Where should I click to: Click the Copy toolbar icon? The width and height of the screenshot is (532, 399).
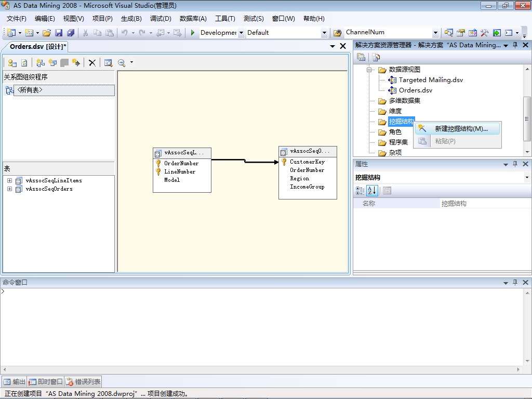tap(97, 33)
